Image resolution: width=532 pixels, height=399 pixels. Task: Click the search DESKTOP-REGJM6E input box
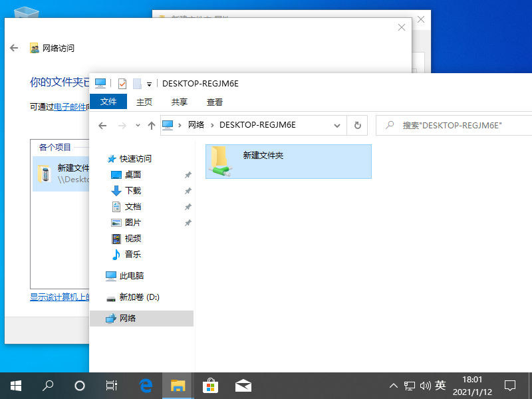click(x=459, y=125)
